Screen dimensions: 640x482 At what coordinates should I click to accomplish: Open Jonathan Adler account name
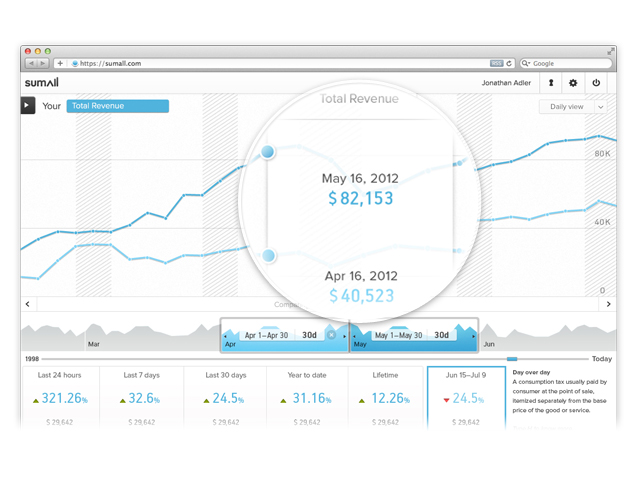[x=506, y=83]
